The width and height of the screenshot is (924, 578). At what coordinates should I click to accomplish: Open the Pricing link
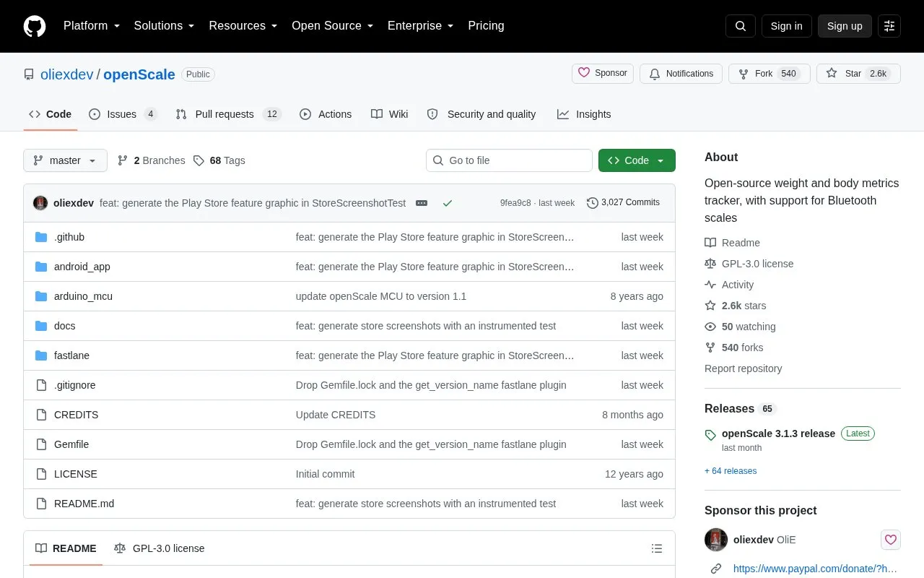click(486, 26)
